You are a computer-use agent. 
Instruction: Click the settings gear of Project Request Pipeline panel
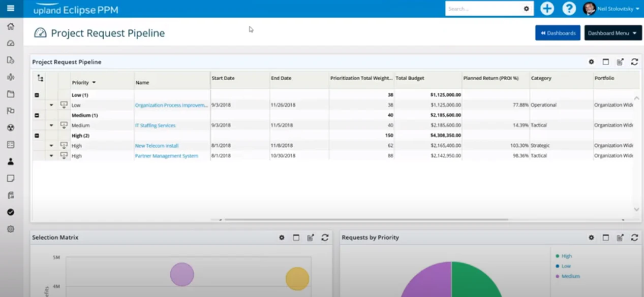591,61
